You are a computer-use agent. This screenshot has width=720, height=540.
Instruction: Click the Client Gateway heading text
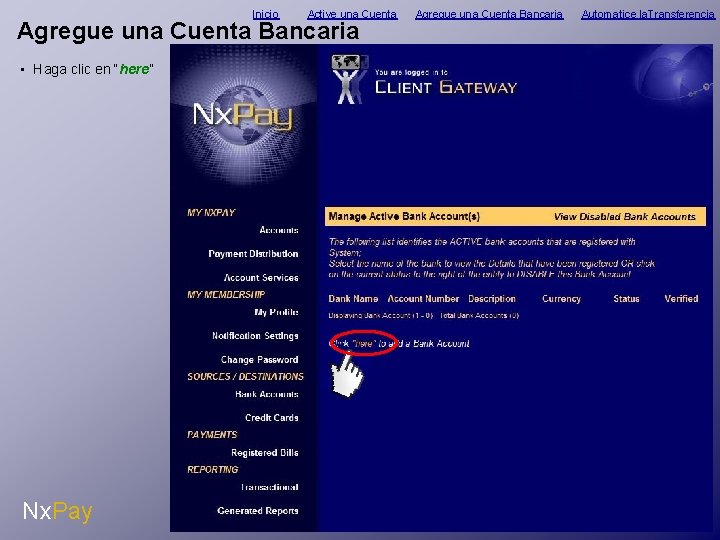pos(446,87)
